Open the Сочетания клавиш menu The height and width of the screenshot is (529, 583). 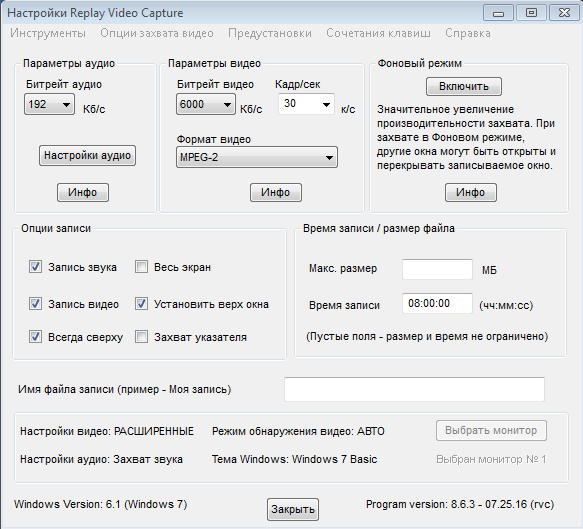point(378,33)
